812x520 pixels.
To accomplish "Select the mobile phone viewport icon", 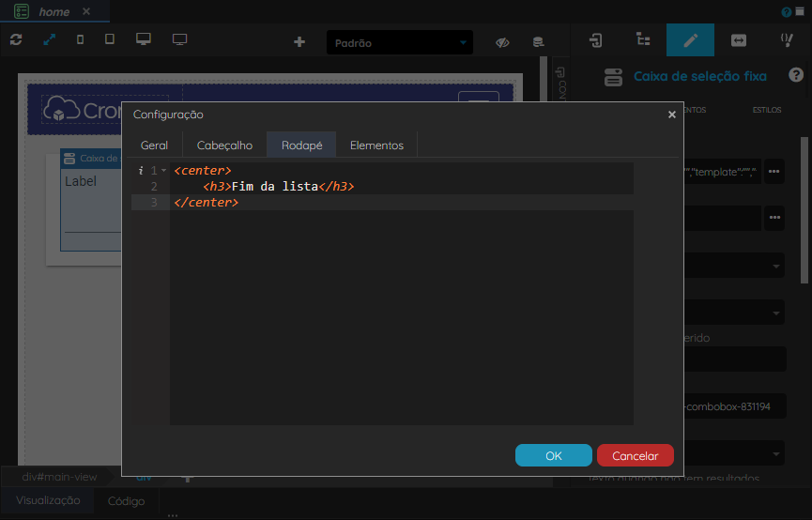I will (81, 39).
